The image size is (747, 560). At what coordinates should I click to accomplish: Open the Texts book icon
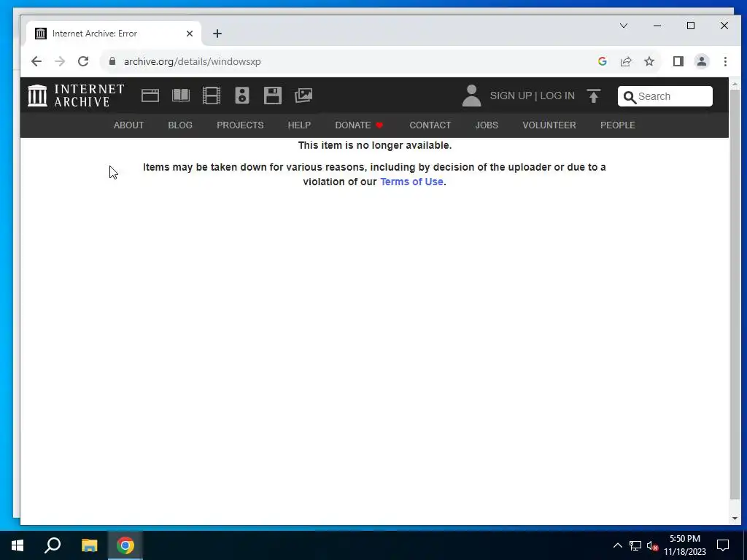181,96
